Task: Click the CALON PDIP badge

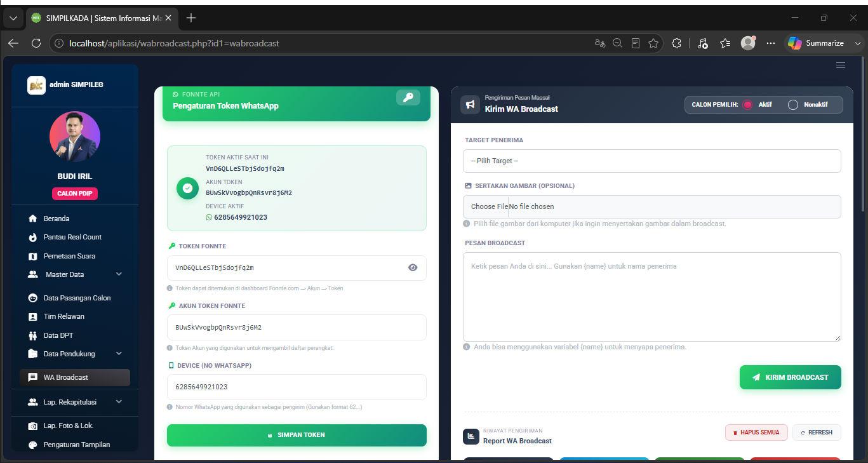Action: click(75, 194)
